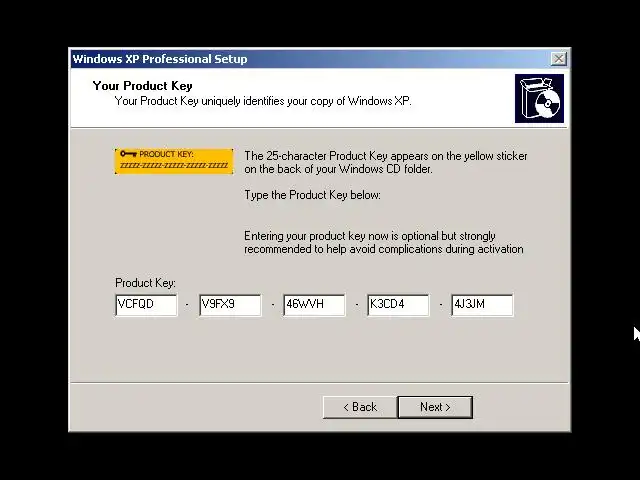Image resolution: width=640 pixels, height=480 pixels.
Task: Click the setup CD box icon
Action: point(539,98)
